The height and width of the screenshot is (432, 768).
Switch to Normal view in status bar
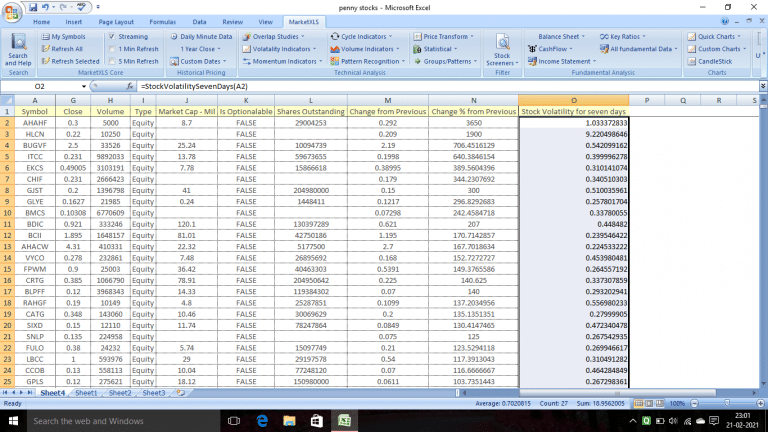pyautogui.click(x=639, y=404)
